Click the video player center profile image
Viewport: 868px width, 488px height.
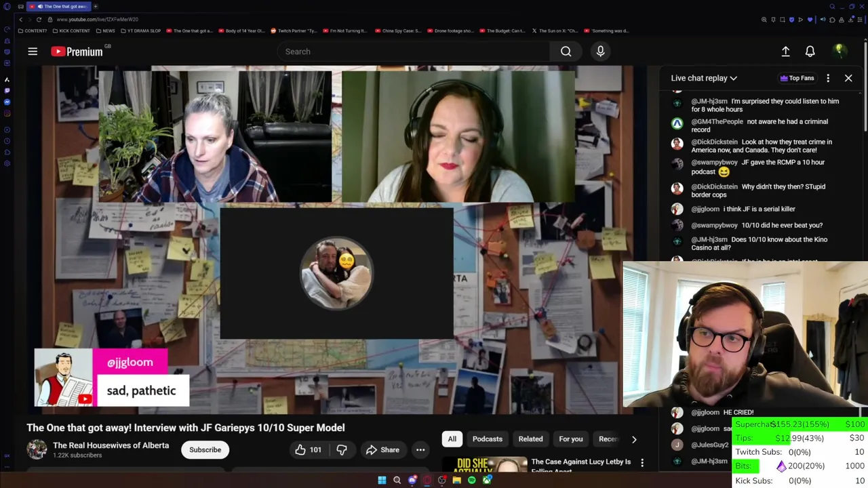point(336,272)
